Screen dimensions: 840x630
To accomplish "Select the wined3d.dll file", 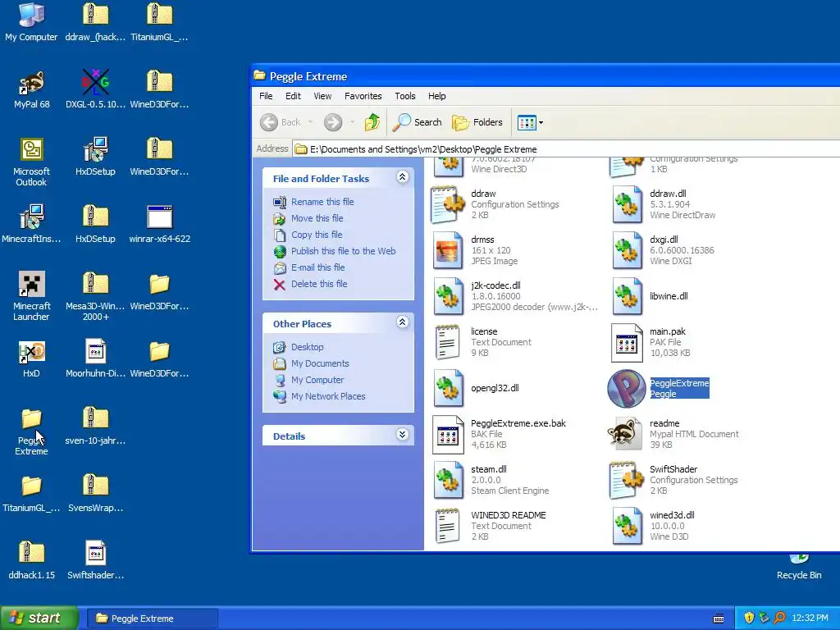I will 627,526.
